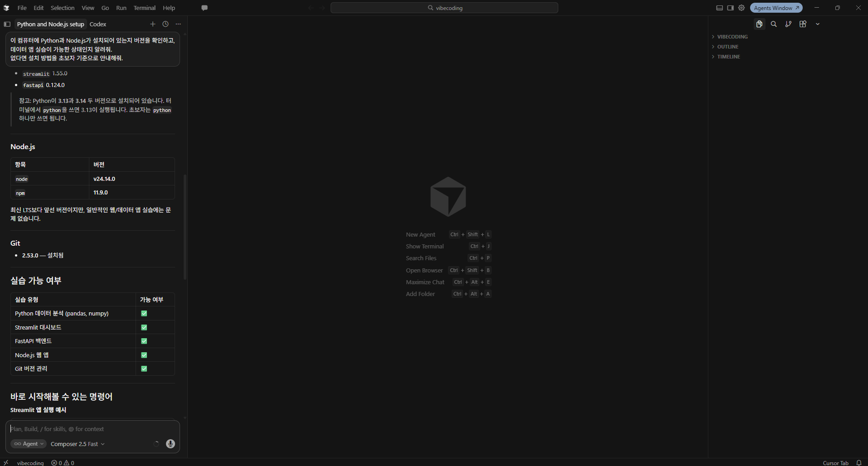Open the Agent mode dropdown
Screen dimensions: 868x466
click(29, 444)
